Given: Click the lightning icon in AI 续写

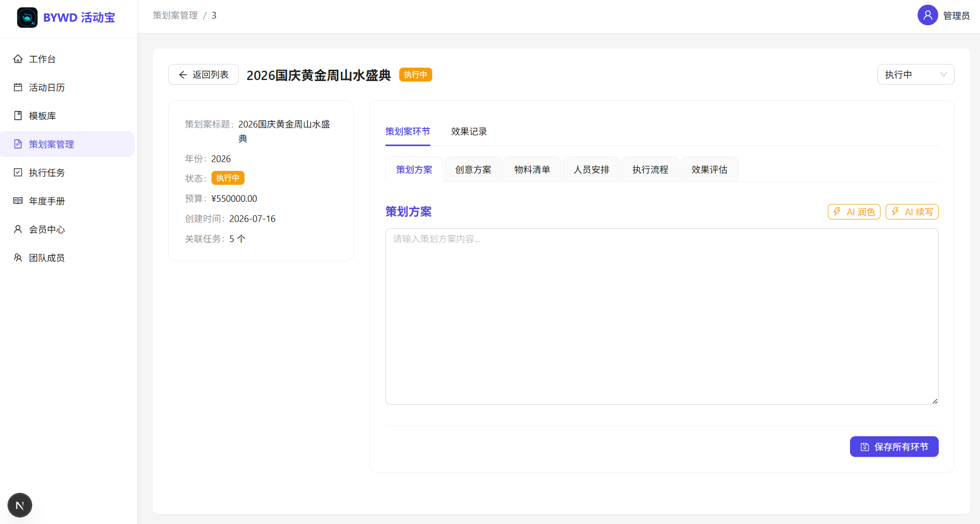Looking at the screenshot, I should [895, 212].
